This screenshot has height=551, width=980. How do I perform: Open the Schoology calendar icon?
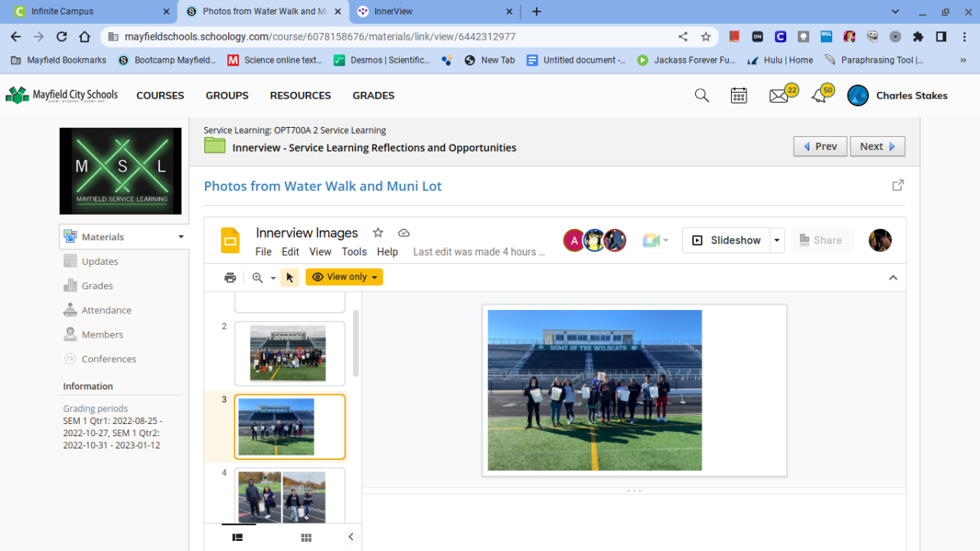(x=739, y=96)
